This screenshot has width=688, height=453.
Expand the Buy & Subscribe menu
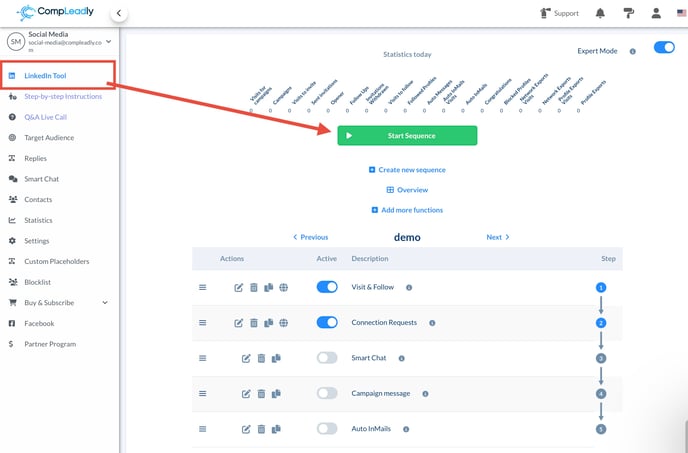coord(105,302)
